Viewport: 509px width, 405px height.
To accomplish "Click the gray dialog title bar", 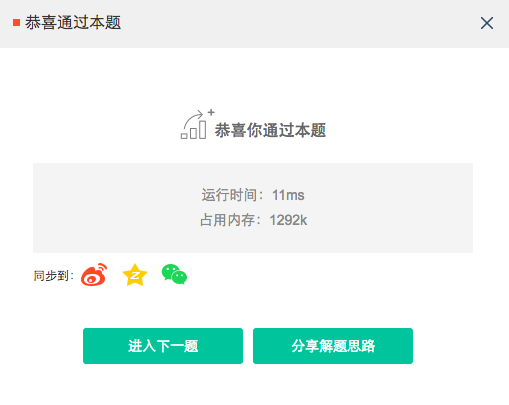I will click(254, 24).
